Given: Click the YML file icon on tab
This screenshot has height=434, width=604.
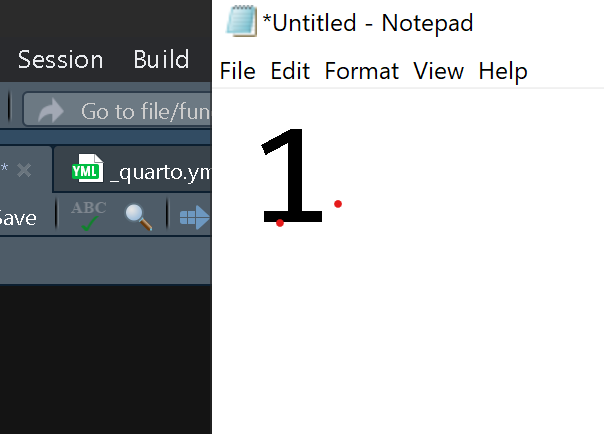Looking at the screenshot, I should [87, 168].
